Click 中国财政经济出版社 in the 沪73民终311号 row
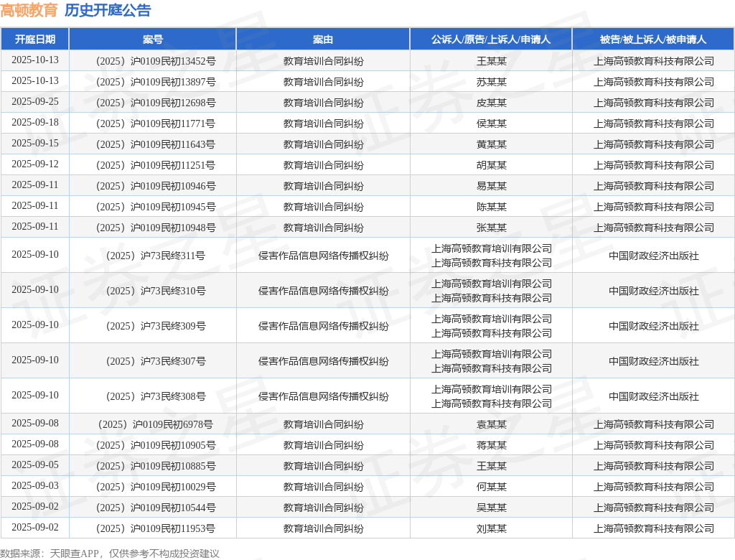 pos(653,256)
